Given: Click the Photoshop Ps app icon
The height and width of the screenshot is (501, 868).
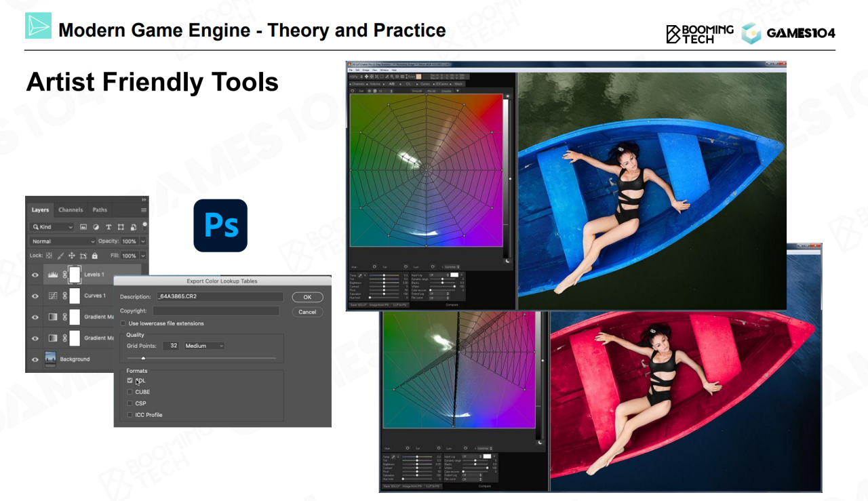Looking at the screenshot, I should point(220,226).
